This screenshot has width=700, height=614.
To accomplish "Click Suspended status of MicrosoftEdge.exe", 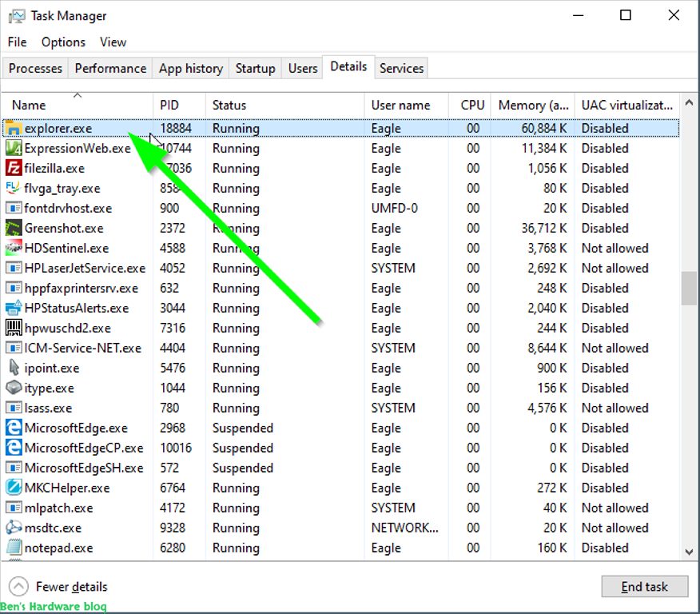I will coord(242,428).
